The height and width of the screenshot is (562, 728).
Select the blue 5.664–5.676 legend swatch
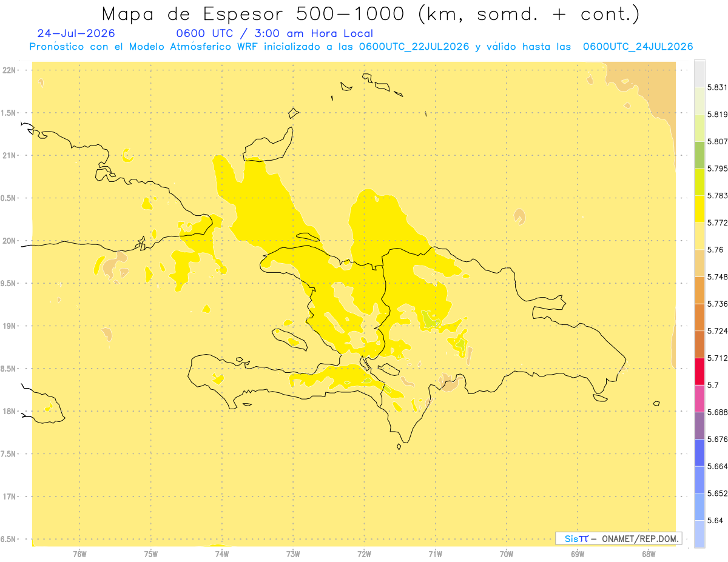click(699, 452)
